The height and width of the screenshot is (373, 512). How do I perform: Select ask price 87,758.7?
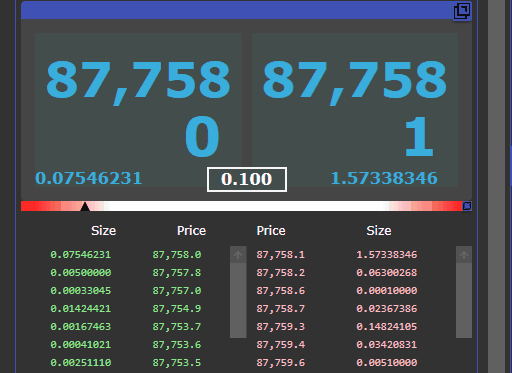281,309
